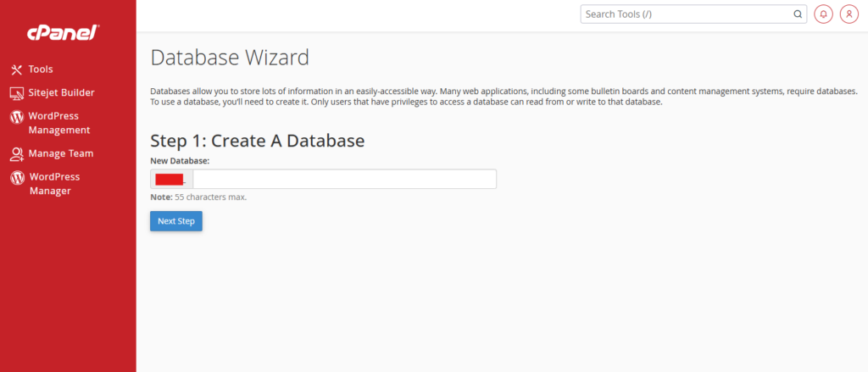Open the notifications bell
Image resolution: width=868 pixels, height=372 pixels.
pyautogui.click(x=823, y=14)
